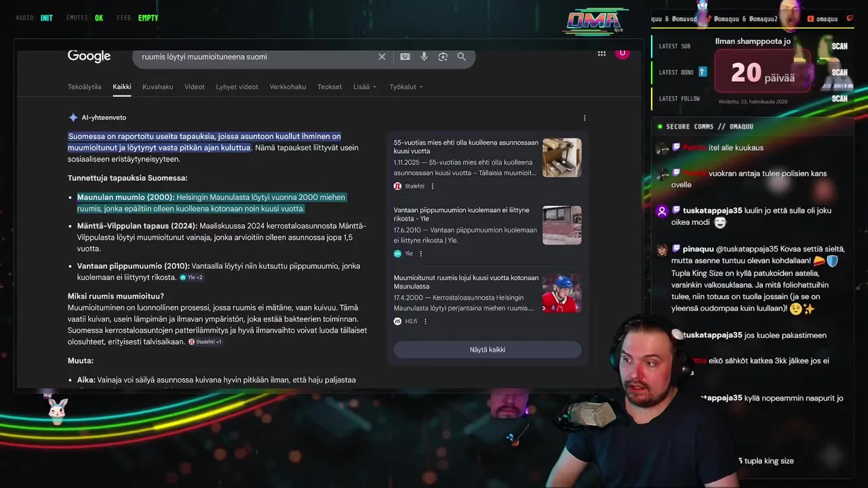Click the Iltalehti +1 citation chip
The width and height of the screenshot is (868, 488).
pos(205,342)
